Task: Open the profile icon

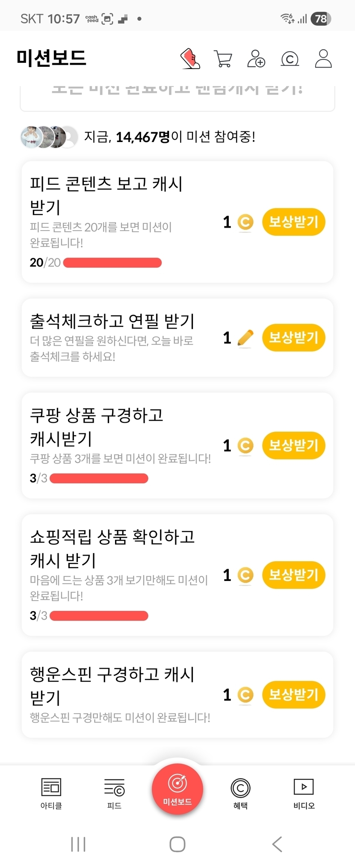Action: (x=323, y=59)
